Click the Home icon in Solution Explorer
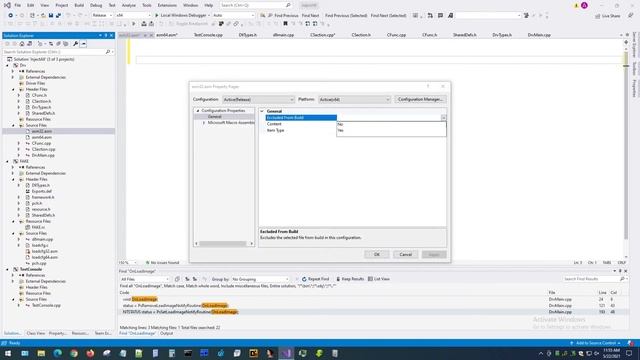Image resolution: width=640 pixels, height=360 pixels. [x=22, y=44]
